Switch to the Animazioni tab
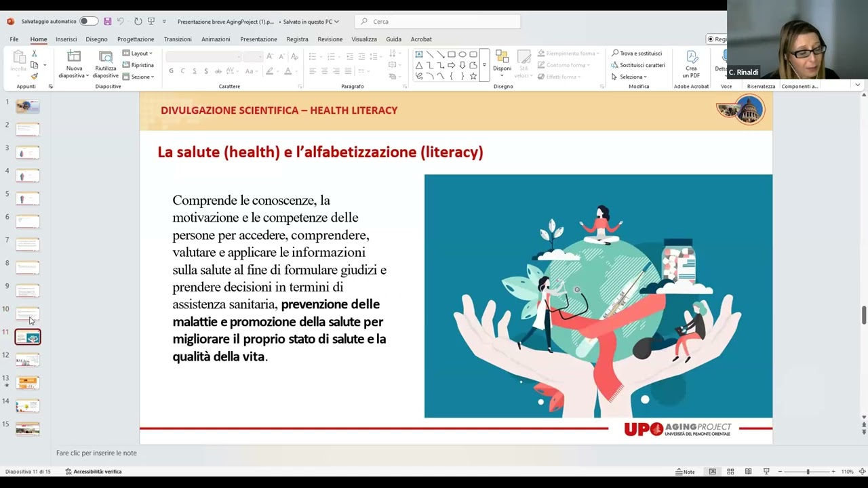The image size is (868, 488). (216, 39)
